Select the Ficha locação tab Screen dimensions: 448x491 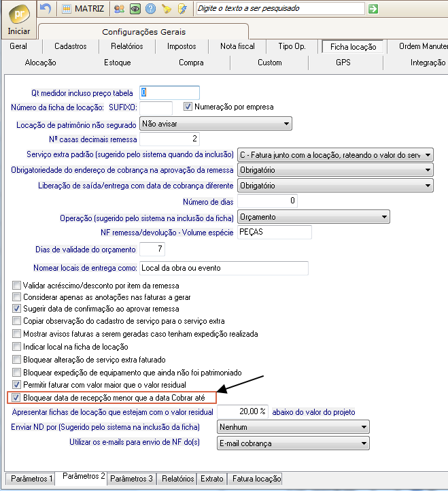tap(353, 47)
